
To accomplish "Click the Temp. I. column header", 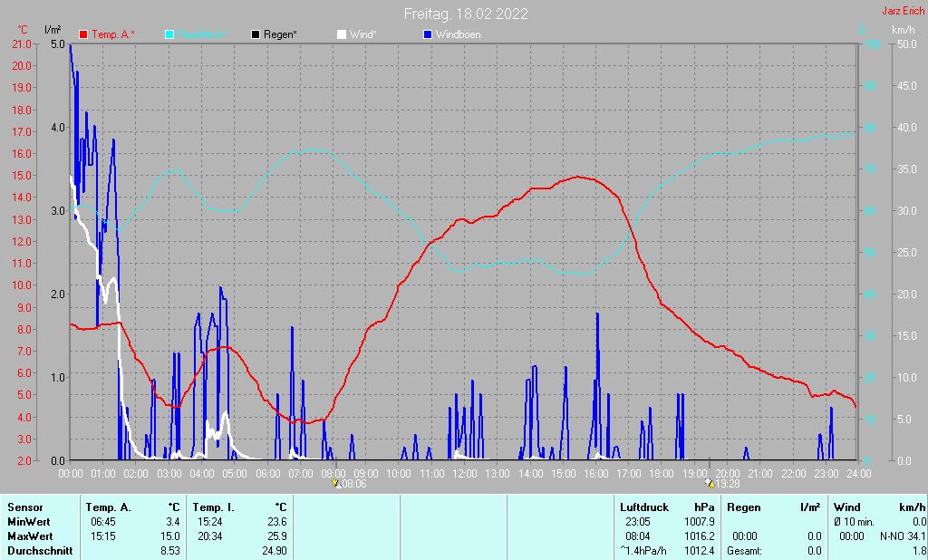I will click(x=214, y=507).
